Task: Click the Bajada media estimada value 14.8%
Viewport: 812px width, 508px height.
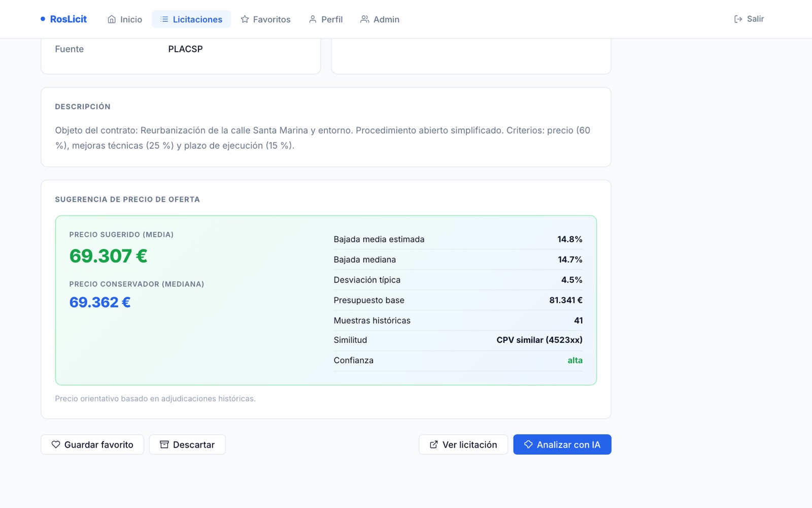Action: pyautogui.click(x=570, y=239)
